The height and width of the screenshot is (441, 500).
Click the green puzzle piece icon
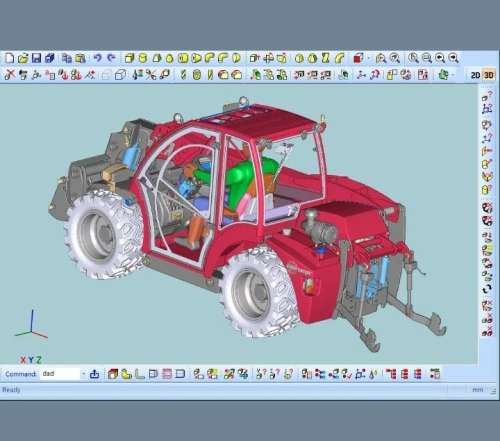tap(443, 75)
